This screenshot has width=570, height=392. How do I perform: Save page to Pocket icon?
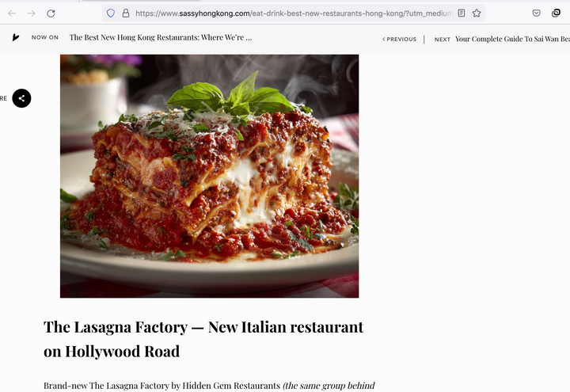coord(536,13)
